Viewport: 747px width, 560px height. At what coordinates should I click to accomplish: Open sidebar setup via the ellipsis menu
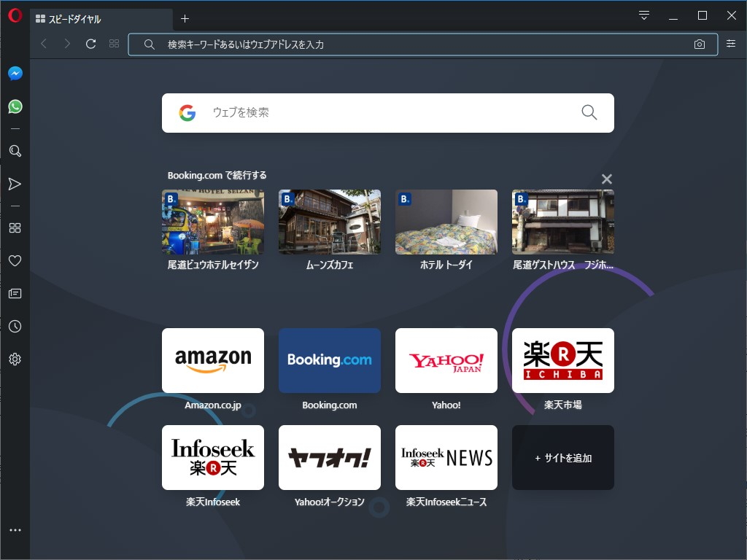tap(15, 529)
